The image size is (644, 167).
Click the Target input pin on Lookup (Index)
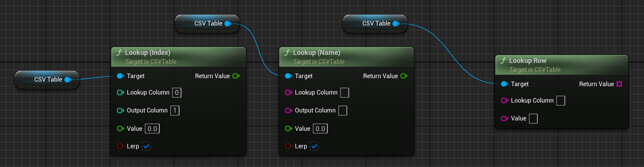click(120, 76)
